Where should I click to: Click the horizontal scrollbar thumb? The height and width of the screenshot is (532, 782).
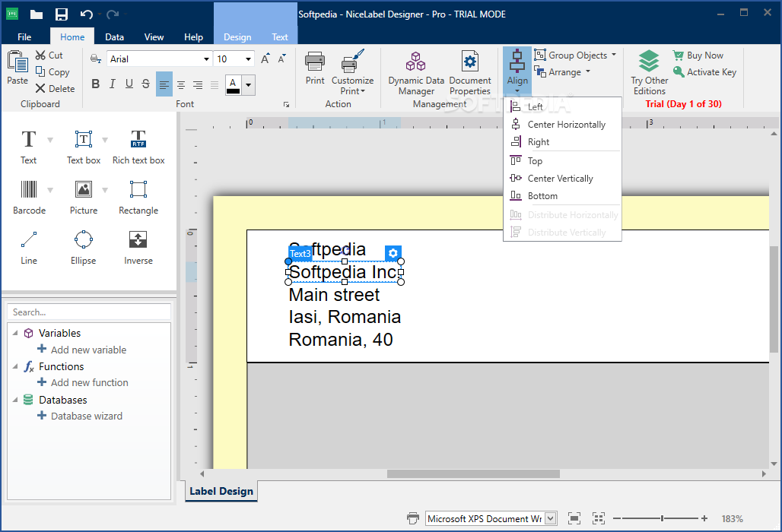[473, 473]
